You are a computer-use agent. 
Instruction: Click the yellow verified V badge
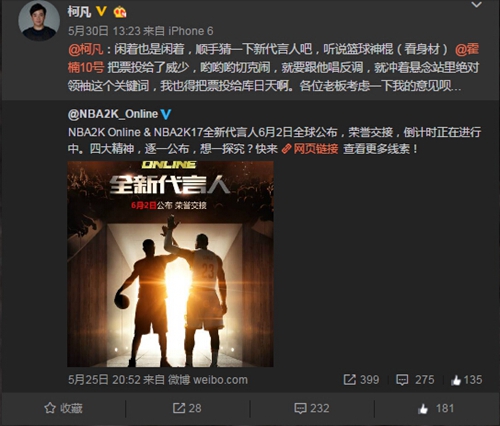click(101, 12)
